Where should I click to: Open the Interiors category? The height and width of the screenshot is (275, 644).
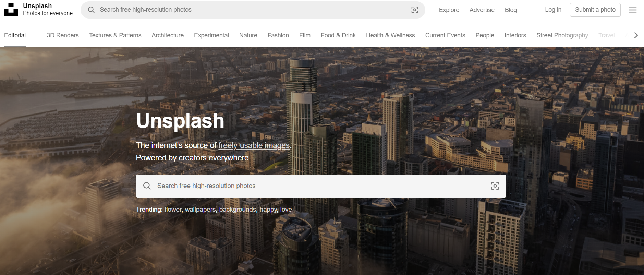[515, 35]
